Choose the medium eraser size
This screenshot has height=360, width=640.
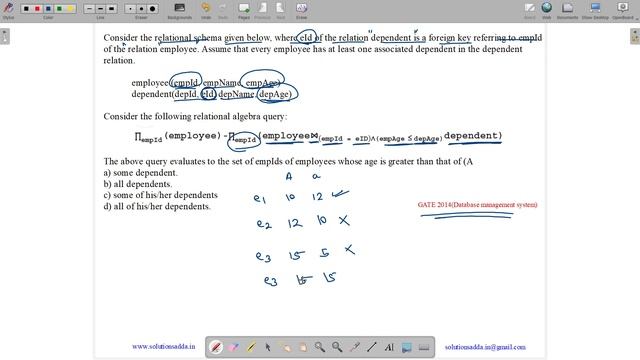coord(141,9)
